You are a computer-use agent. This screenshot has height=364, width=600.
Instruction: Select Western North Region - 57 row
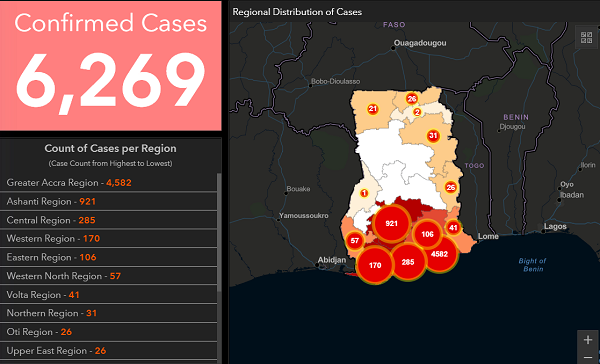[109, 276]
